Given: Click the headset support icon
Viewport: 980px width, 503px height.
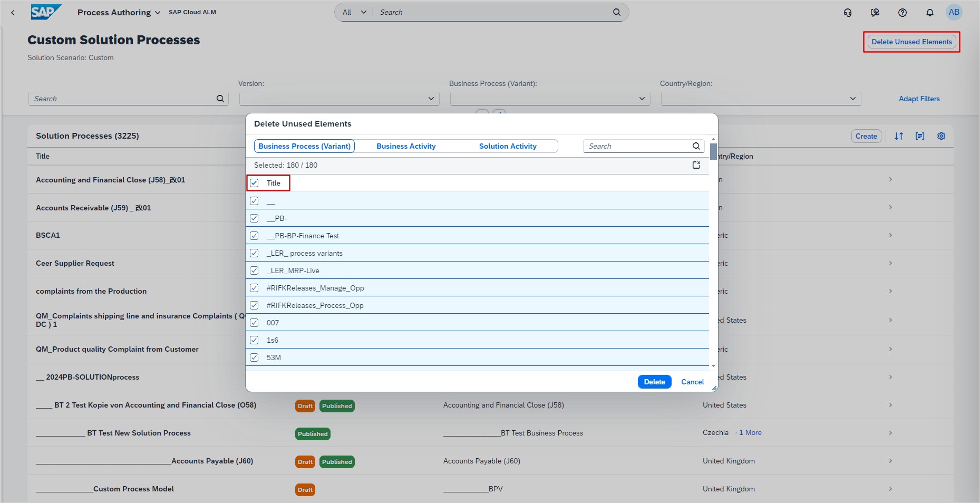Looking at the screenshot, I should (x=847, y=13).
